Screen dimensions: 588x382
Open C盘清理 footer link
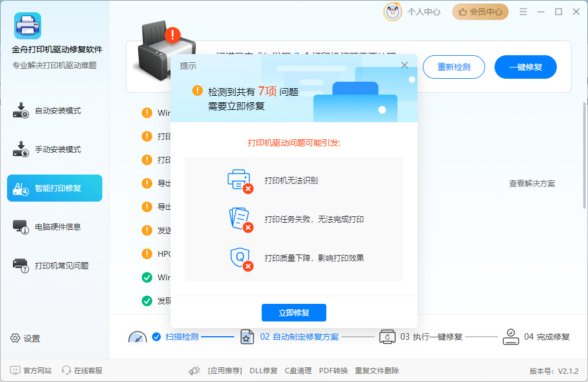pyautogui.click(x=298, y=371)
